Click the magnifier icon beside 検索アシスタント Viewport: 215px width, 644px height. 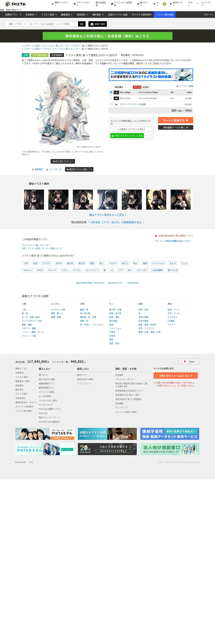pyautogui.click(x=53, y=4)
